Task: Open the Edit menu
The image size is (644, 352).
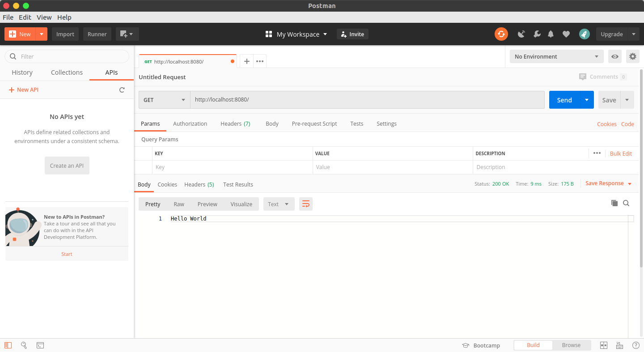Action: [x=25, y=17]
